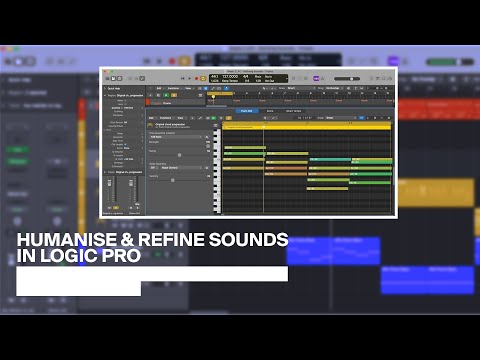
Task: Open the tracks area Drag dropdown
Action: point(334,88)
